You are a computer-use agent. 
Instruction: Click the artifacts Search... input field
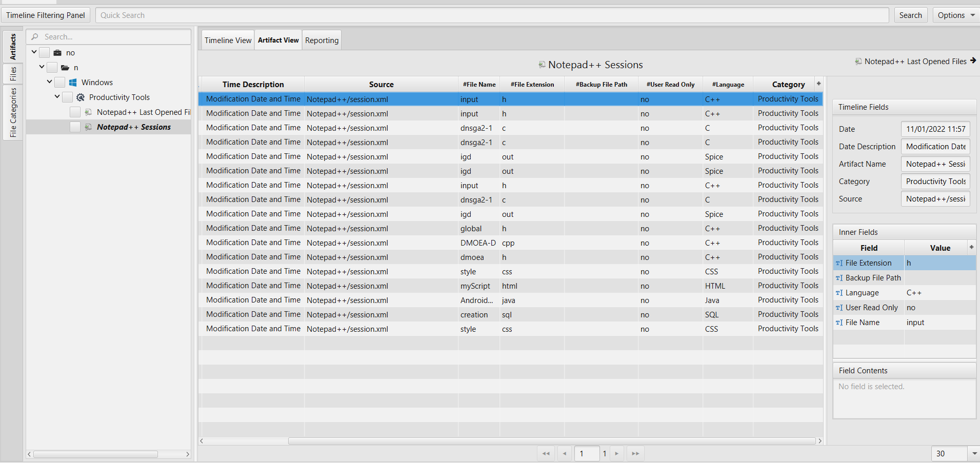(109, 37)
